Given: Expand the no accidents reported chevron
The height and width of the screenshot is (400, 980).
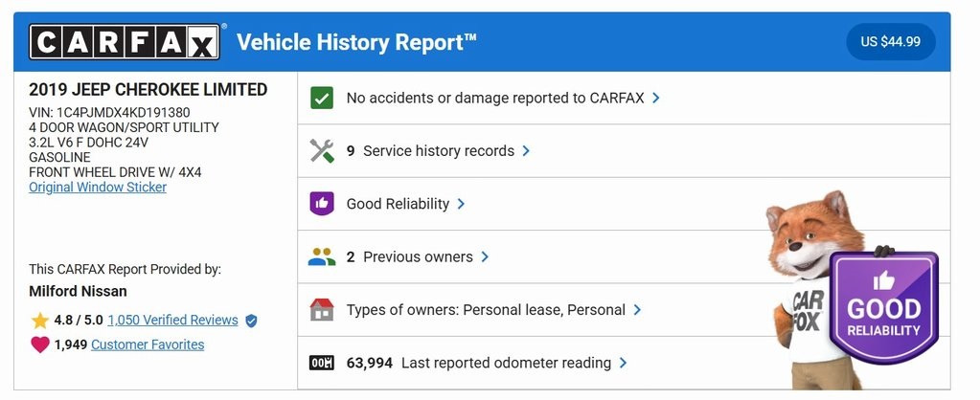Looking at the screenshot, I should (x=656, y=98).
